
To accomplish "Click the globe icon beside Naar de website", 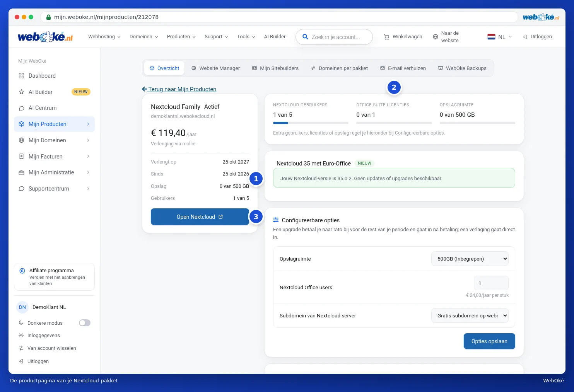I will (436, 37).
